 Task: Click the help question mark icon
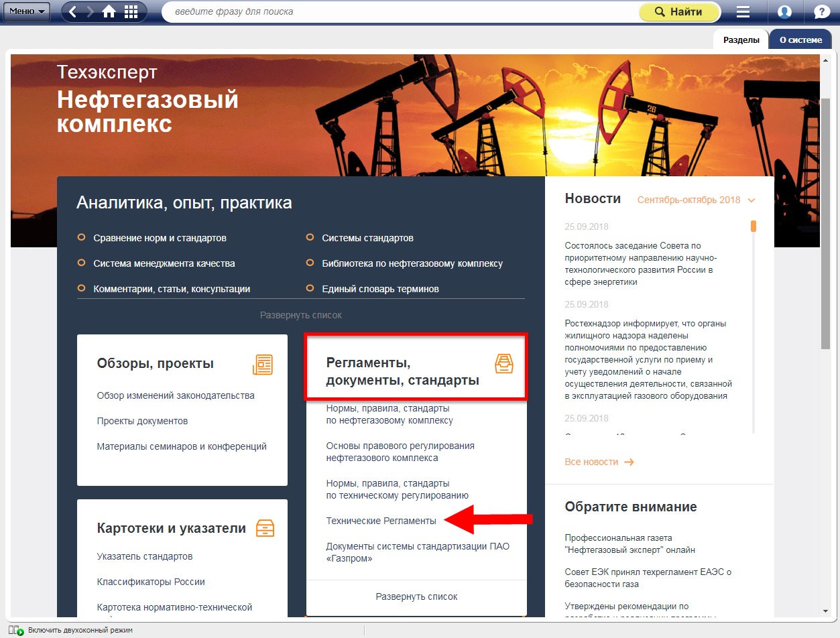821,11
